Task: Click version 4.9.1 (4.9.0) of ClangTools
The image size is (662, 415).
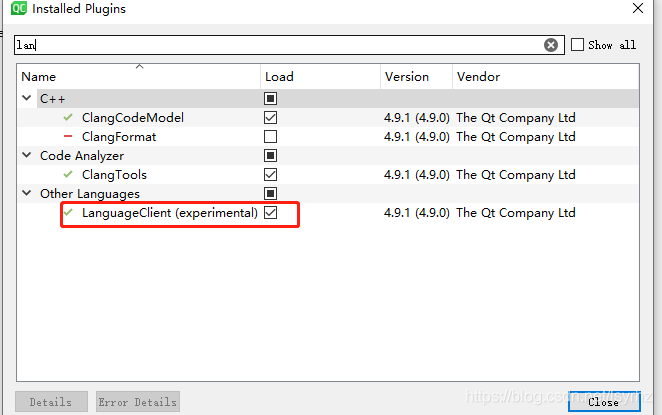Action: point(416,175)
